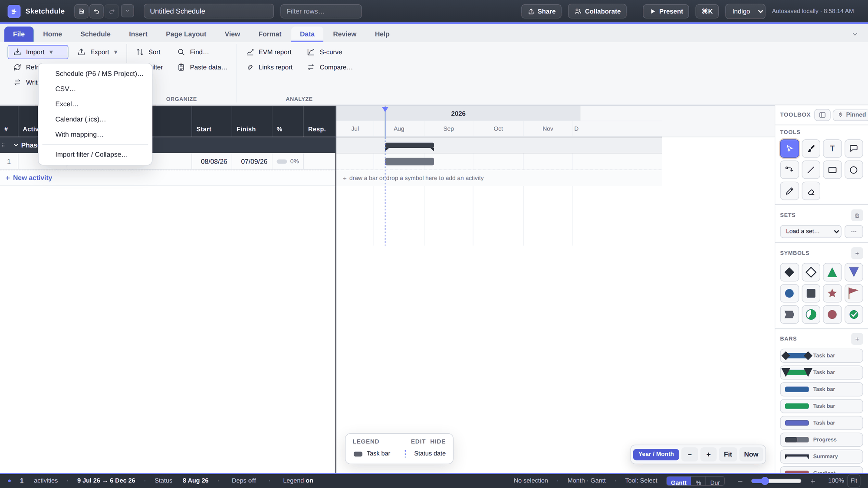868x488 pixels.
Task: Pick the half-filled green circle symbol
Action: coord(811,314)
